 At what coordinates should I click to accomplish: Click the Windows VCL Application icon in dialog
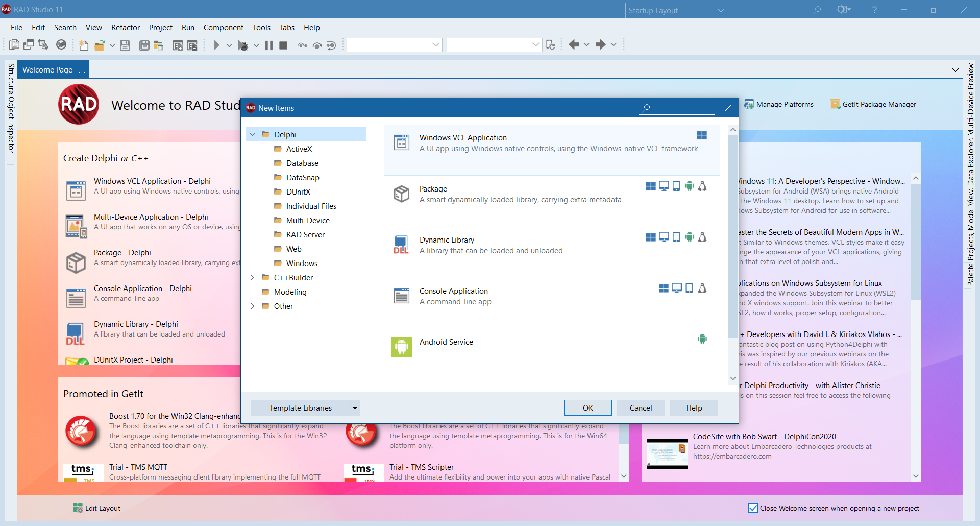[402, 142]
